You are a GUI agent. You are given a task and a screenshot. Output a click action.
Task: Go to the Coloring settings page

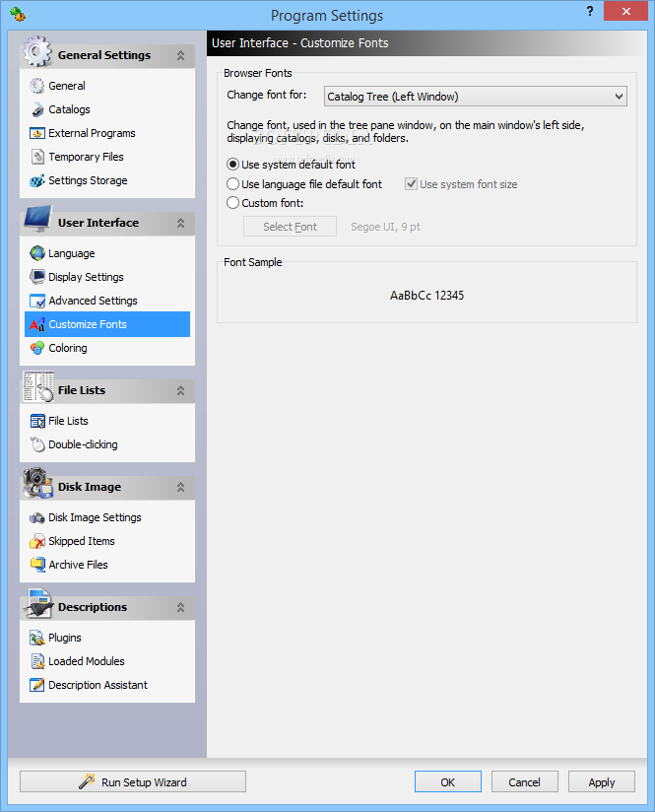(107, 348)
